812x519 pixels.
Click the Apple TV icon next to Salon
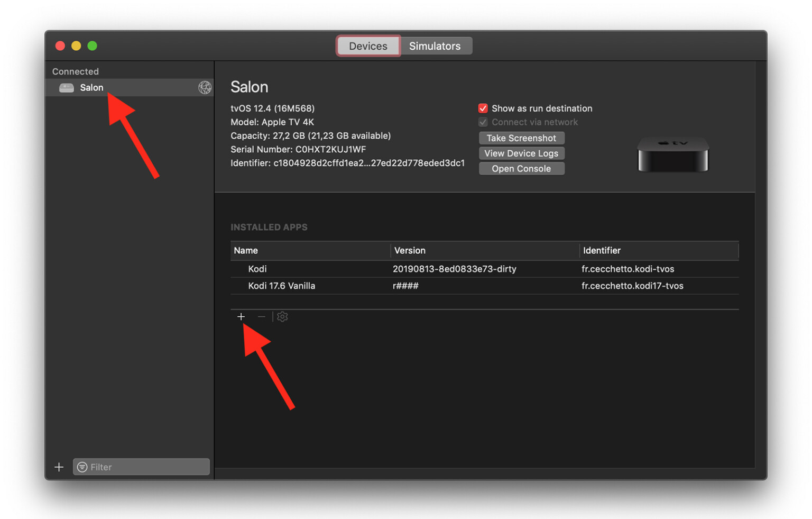[x=67, y=88]
